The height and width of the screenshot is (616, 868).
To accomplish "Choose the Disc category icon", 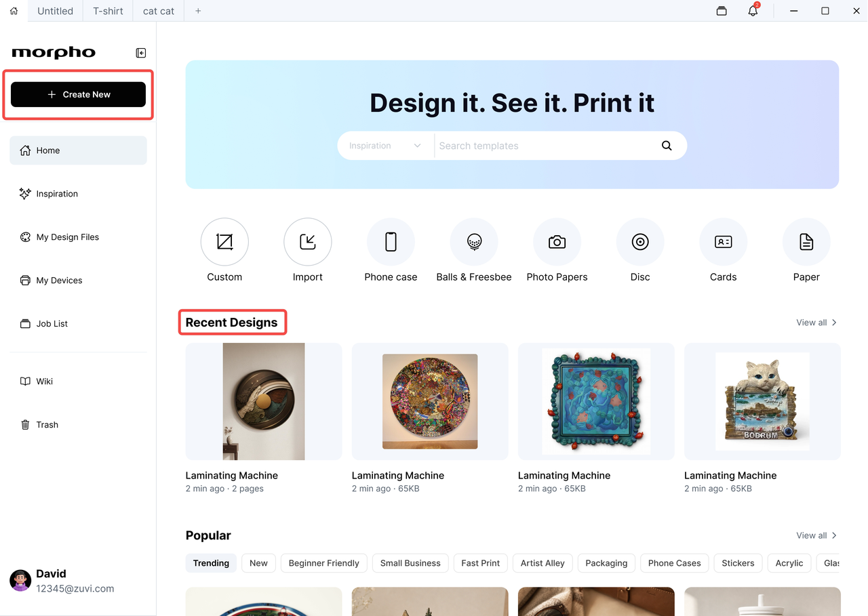I will click(x=640, y=242).
